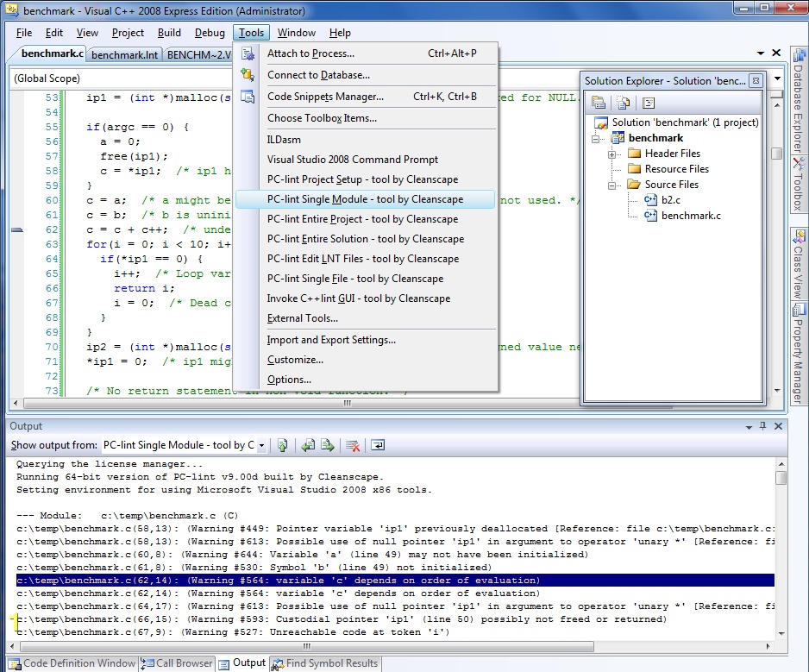Launch ILDasm from Tools menu
The width and height of the screenshot is (809, 672).
click(x=366, y=140)
